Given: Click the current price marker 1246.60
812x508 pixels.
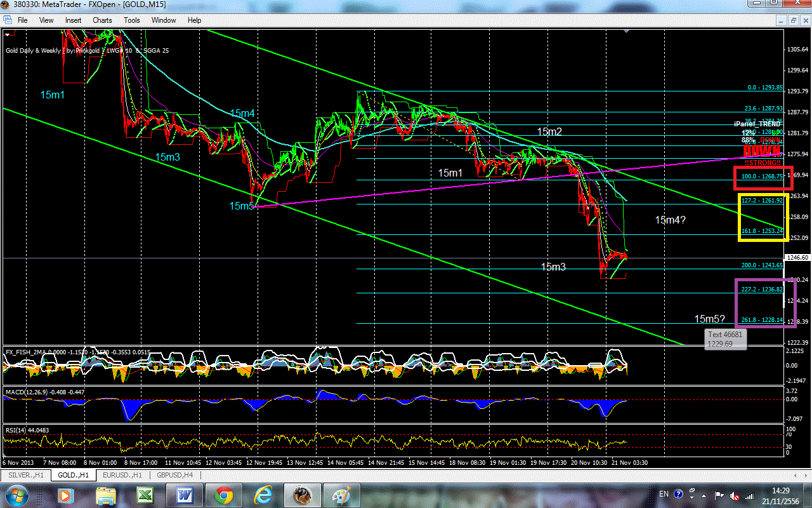Looking at the screenshot, I should point(797,258).
